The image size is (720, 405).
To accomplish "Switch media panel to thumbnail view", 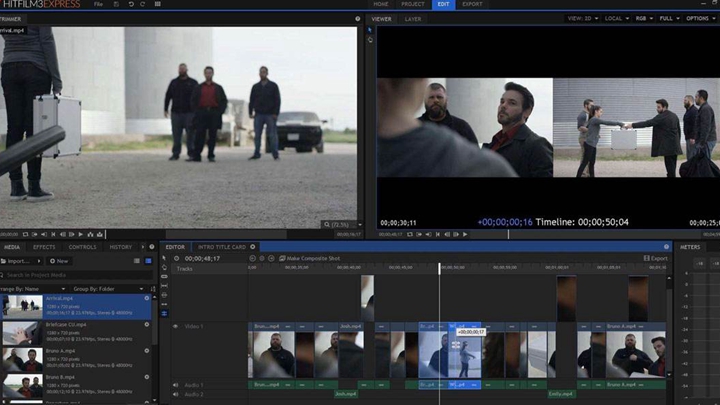I will point(148,261).
